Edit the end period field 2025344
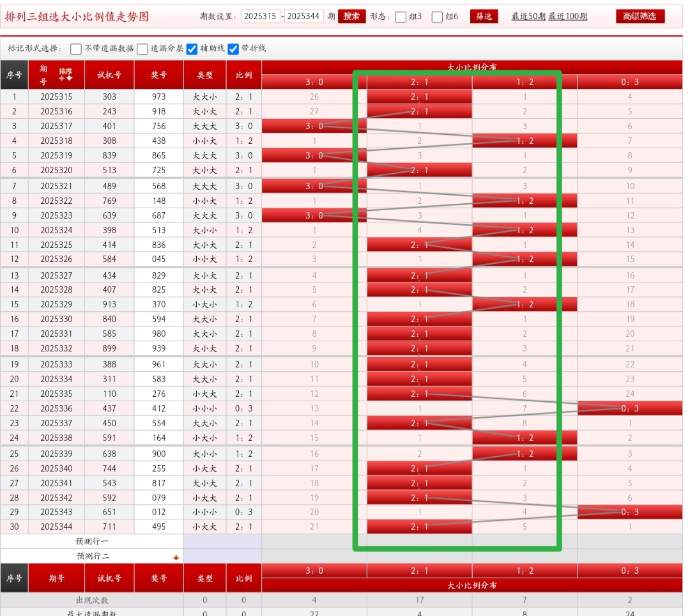The image size is (690, 616). pos(303,16)
